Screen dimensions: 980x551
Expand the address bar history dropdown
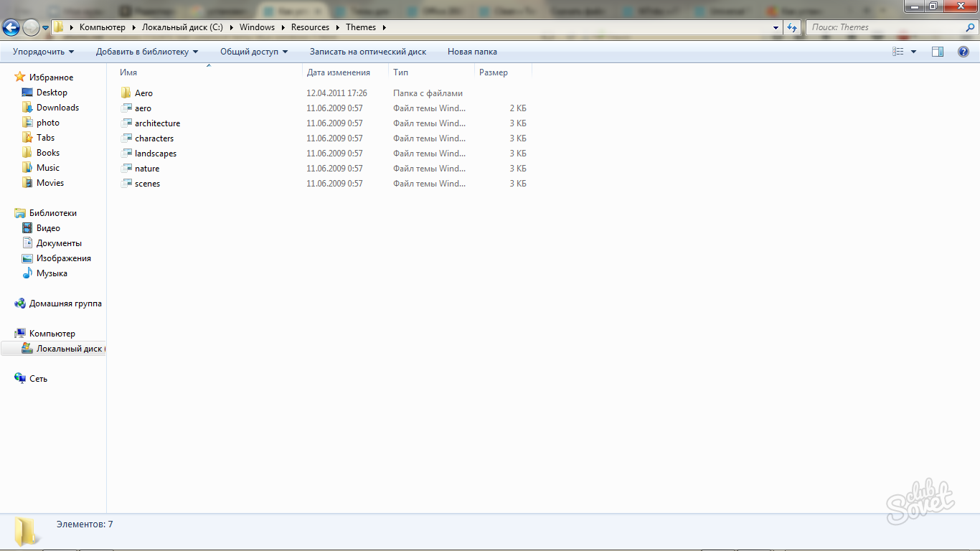click(x=776, y=27)
